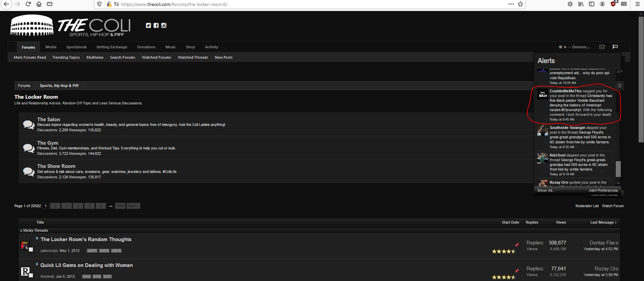This screenshot has width=644, height=281.
Task: Open the Multiview link
Action: (x=95, y=57)
